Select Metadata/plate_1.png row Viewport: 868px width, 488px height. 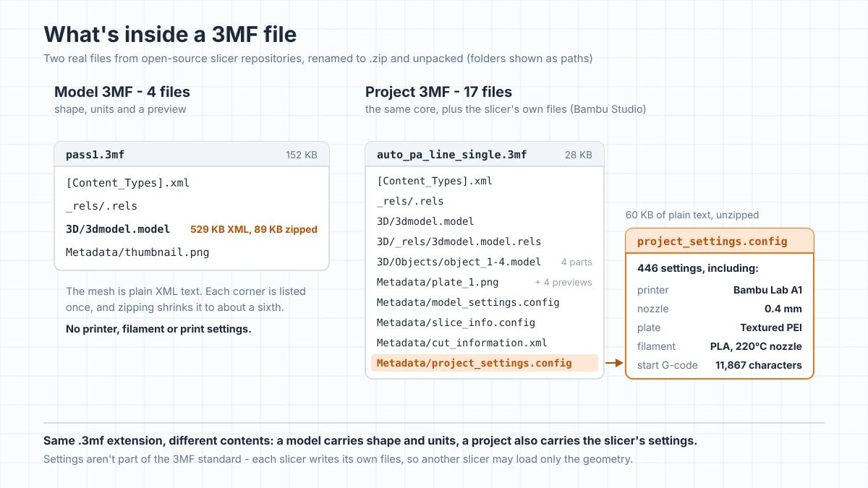(x=438, y=282)
